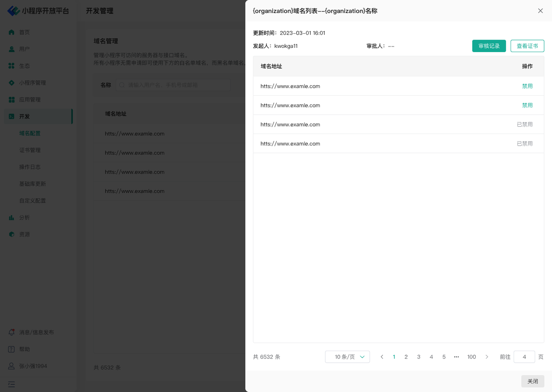The width and height of the screenshot is (552, 392).
Task: Open the 10条/页 page size dropdown
Action: 347,357
